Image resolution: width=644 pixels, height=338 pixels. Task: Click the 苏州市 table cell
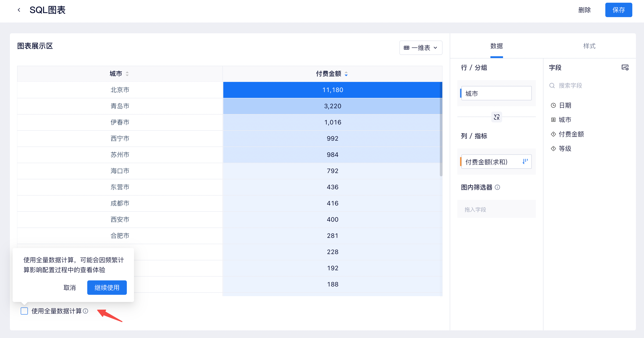(x=120, y=155)
